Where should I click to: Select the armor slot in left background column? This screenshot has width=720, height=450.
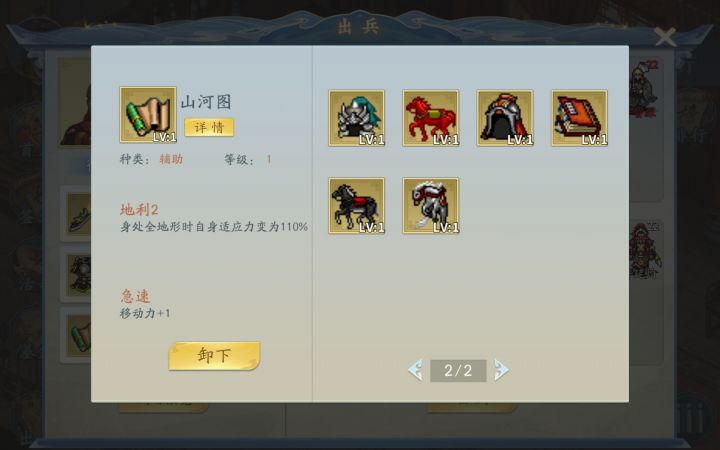click(x=76, y=274)
